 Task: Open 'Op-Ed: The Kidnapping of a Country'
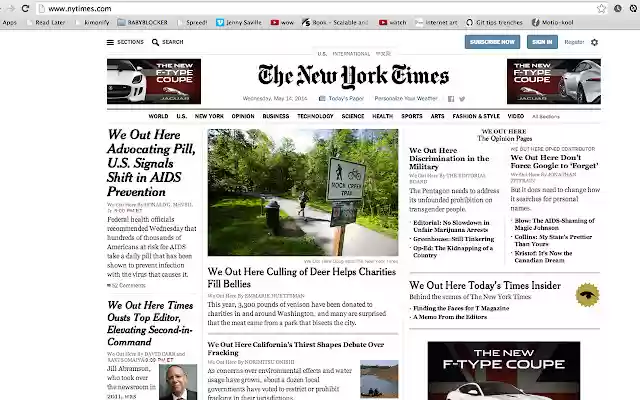pos(453,251)
